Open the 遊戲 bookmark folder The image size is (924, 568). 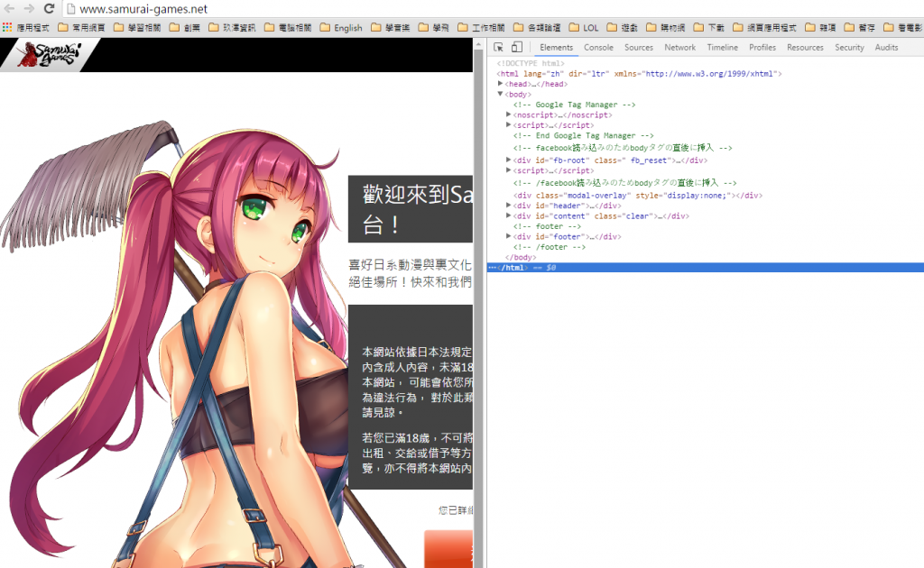point(623,27)
